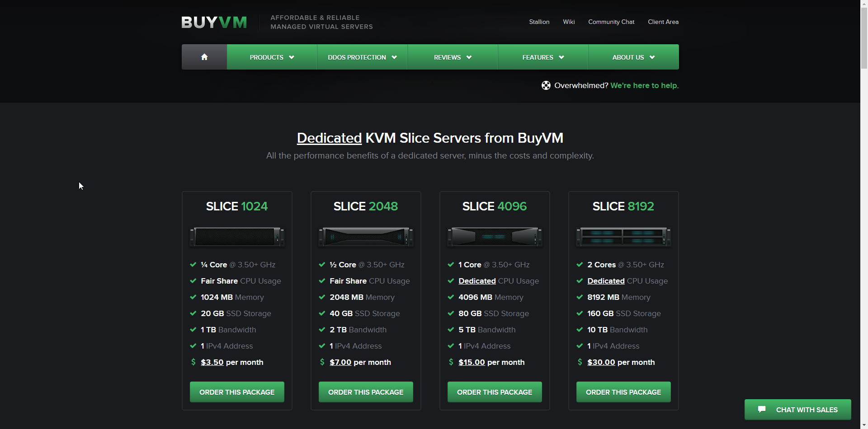Click the Slice 2048 server image
This screenshot has height=429, width=868.
tap(366, 237)
